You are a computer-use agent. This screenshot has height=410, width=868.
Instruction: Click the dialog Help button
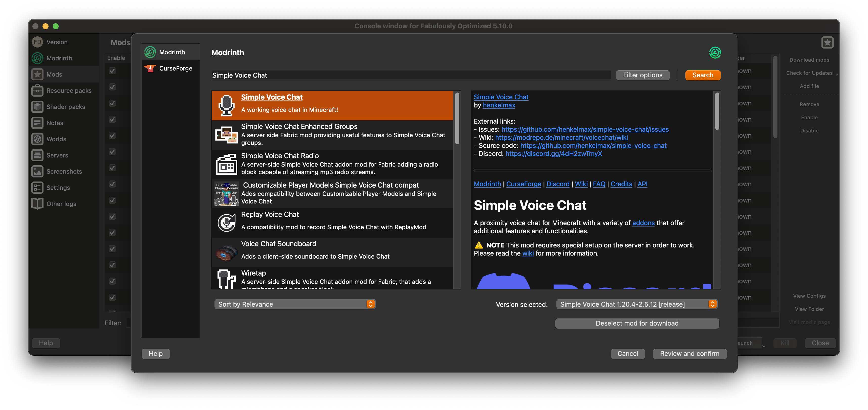pos(155,354)
